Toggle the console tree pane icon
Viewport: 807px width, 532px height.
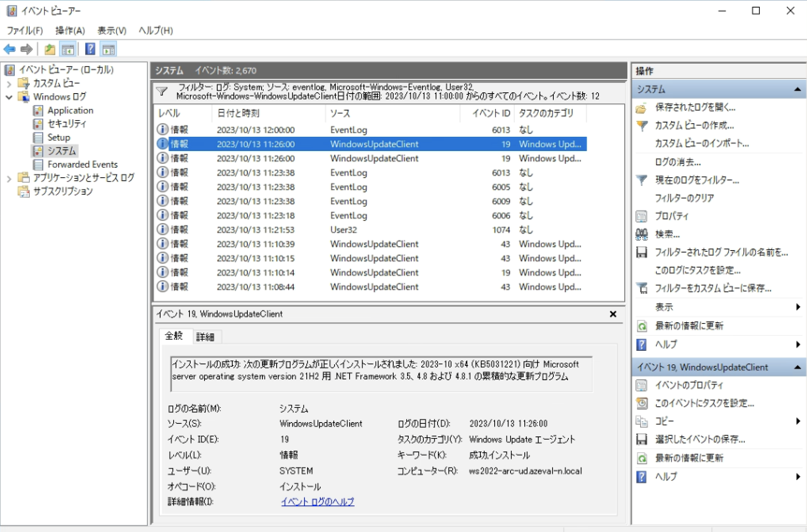(x=68, y=50)
